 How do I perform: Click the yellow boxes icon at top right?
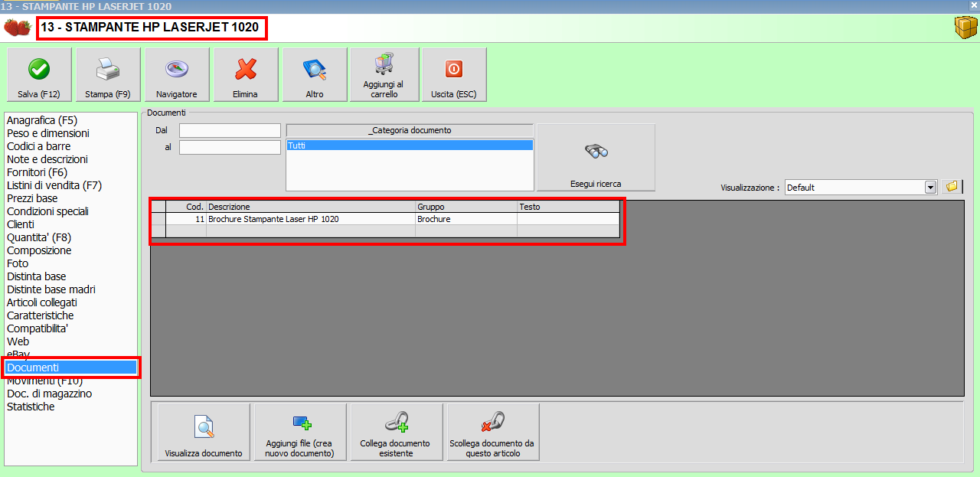[965, 28]
